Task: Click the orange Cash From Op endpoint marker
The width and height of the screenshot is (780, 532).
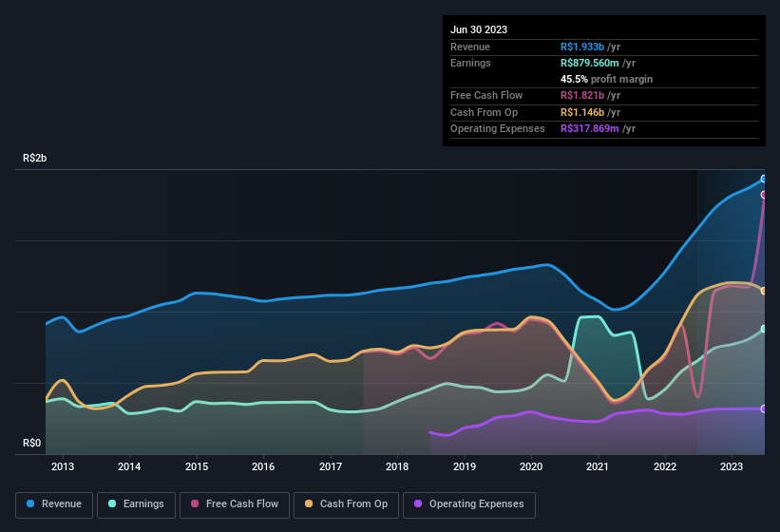Action: (x=764, y=291)
